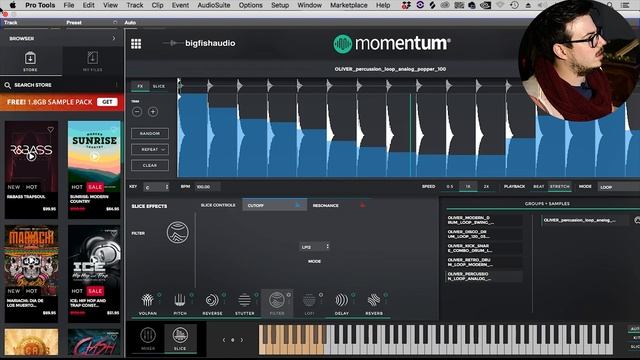The image size is (640, 360).
Task: Click the Search Store field
Action: 61,85
